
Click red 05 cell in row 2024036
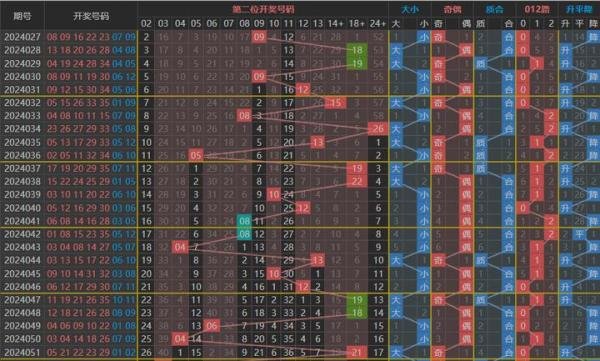click(196, 155)
